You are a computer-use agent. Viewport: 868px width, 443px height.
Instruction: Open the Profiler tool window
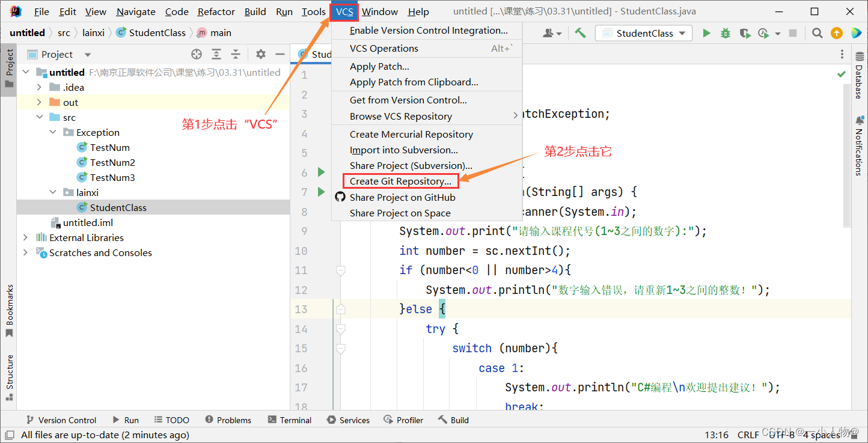click(403, 420)
